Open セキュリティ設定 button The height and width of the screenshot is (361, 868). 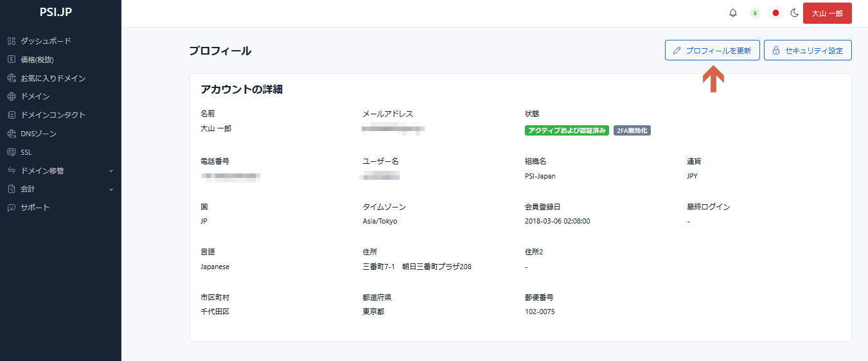coord(808,51)
